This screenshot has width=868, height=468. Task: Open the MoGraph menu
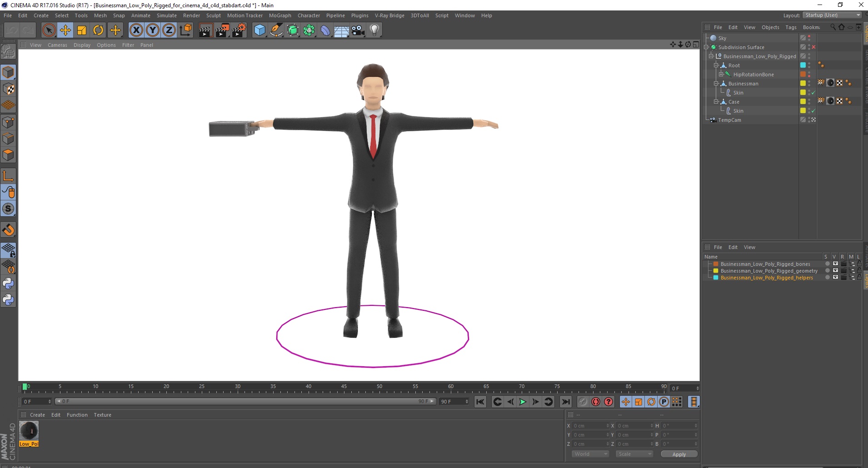pyautogui.click(x=280, y=15)
